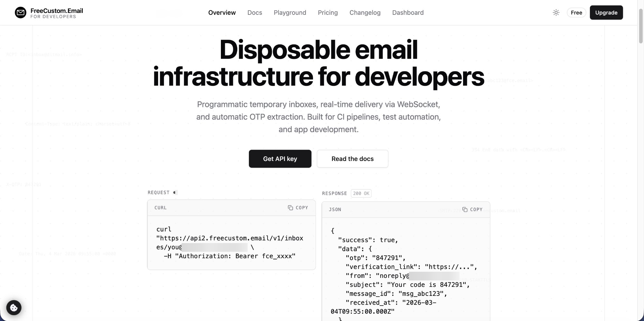The image size is (644, 321).
Task: Open the cookie preferences icon
Action: point(14,307)
